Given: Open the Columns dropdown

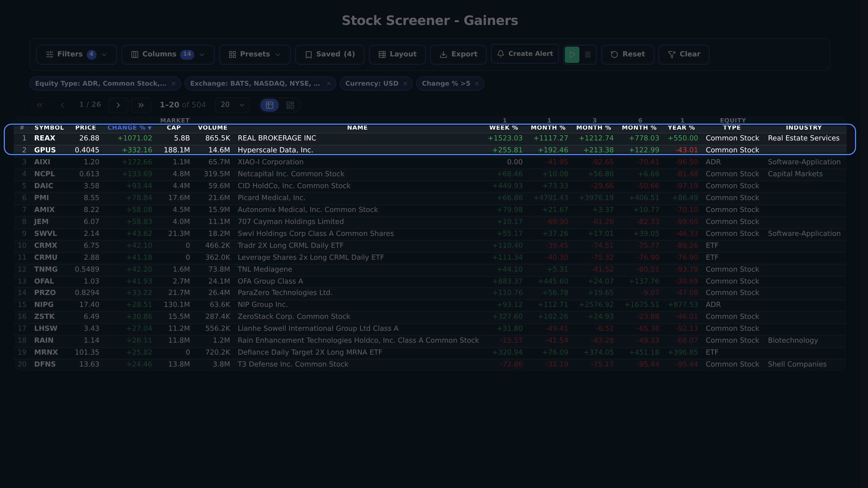Looking at the screenshot, I should click(x=168, y=54).
